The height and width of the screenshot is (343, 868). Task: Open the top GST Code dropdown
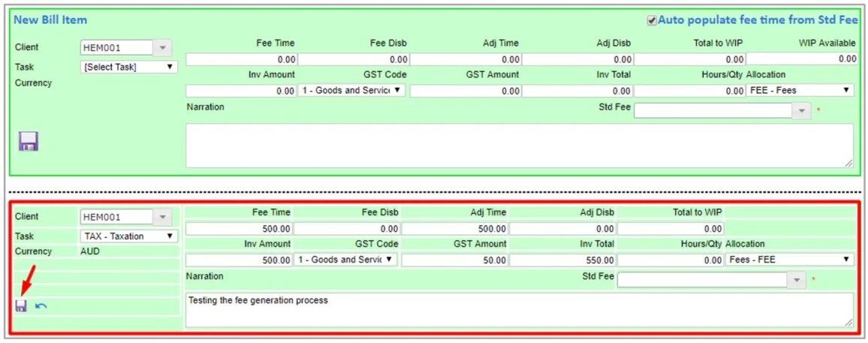click(x=352, y=90)
